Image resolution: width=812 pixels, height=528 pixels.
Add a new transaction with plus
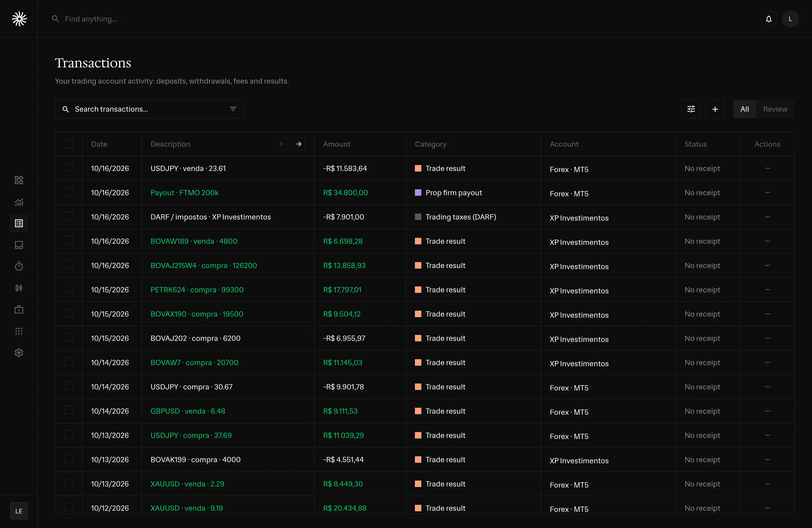click(x=715, y=109)
